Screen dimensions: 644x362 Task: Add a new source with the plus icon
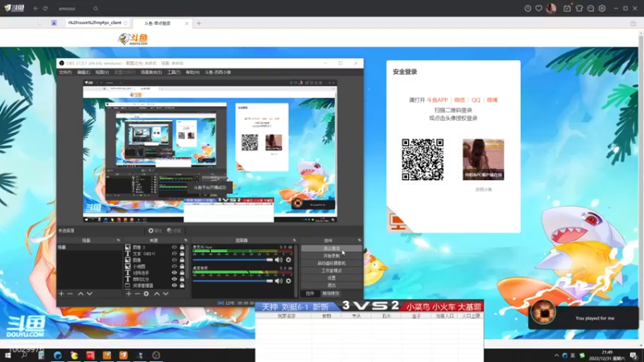coord(129,294)
